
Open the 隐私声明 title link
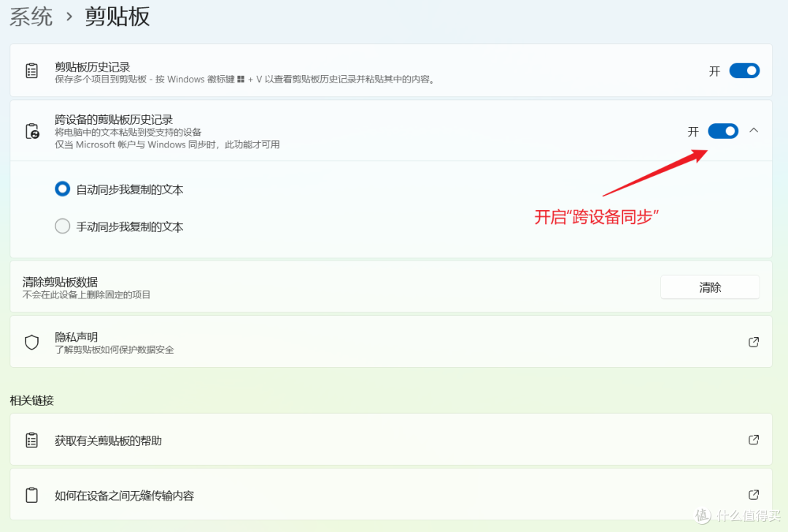click(76, 337)
